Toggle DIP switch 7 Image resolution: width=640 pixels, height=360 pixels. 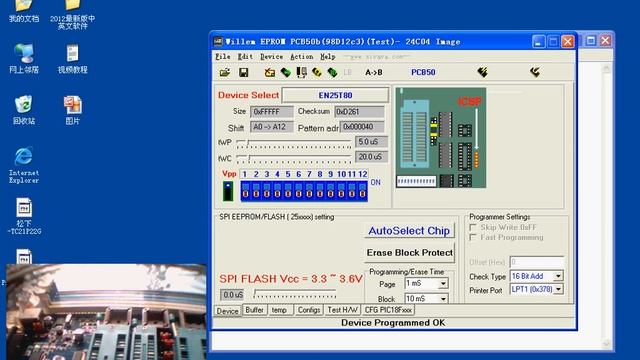pyautogui.click(x=309, y=191)
